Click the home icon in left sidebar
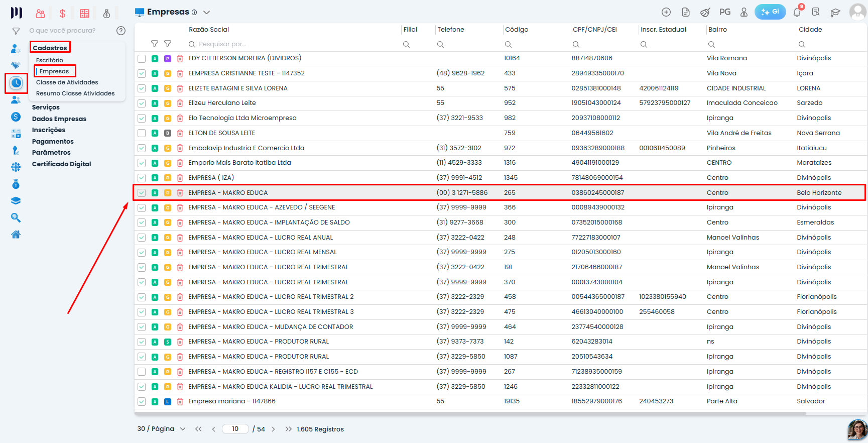 coord(16,235)
